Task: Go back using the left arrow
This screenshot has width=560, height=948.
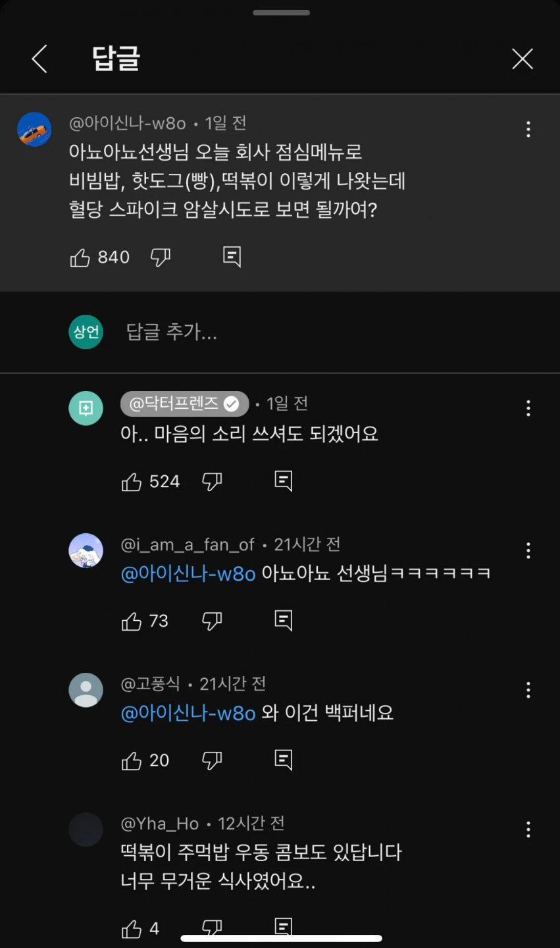Action: click(x=39, y=59)
